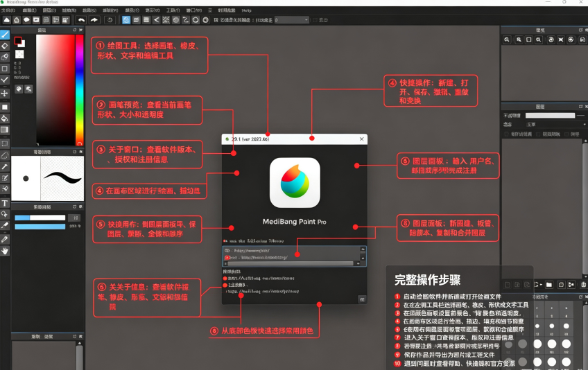Tick the middle checkbox in layer panel
Image resolution: width=588 pixels, height=370 pixels.
pyautogui.click(x=539, y=134)
